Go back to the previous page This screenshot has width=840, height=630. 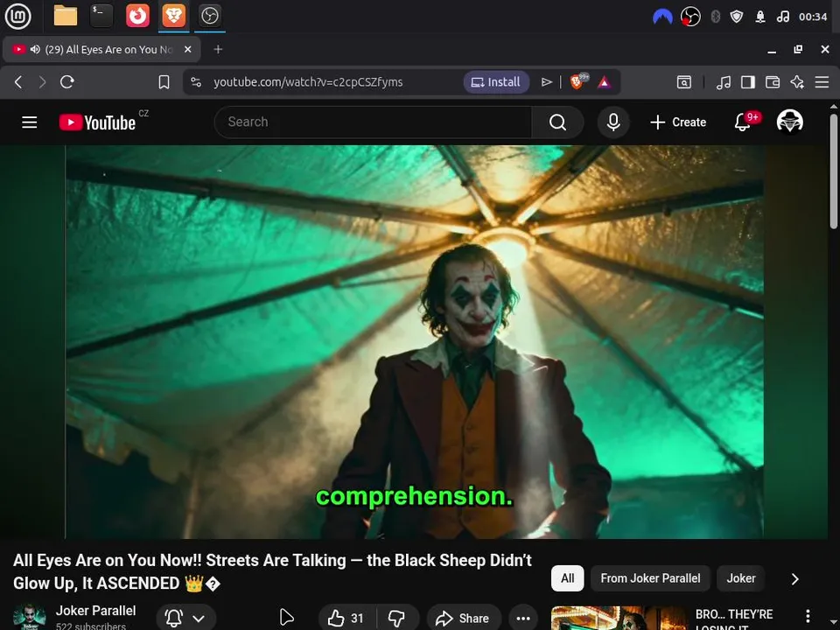pyautogui.click(x=18, y=82)
